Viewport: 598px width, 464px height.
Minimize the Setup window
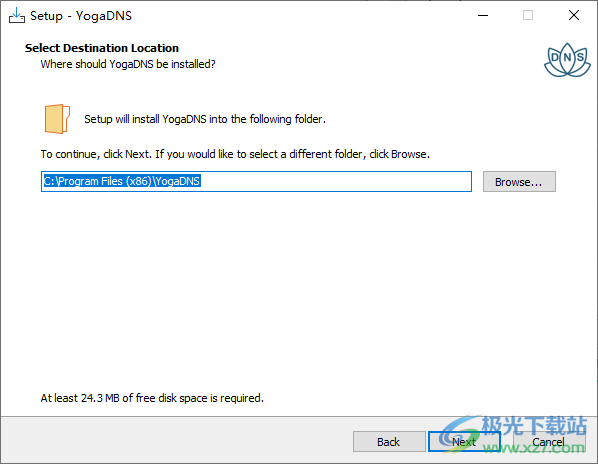pos(483,16)
